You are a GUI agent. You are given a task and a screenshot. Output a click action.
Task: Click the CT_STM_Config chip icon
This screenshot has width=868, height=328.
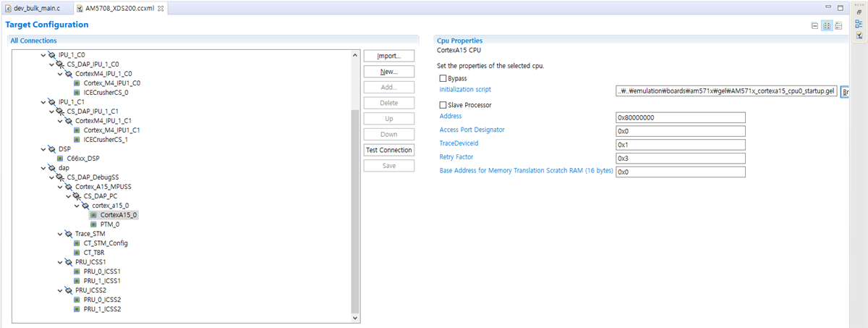point(77,243)
